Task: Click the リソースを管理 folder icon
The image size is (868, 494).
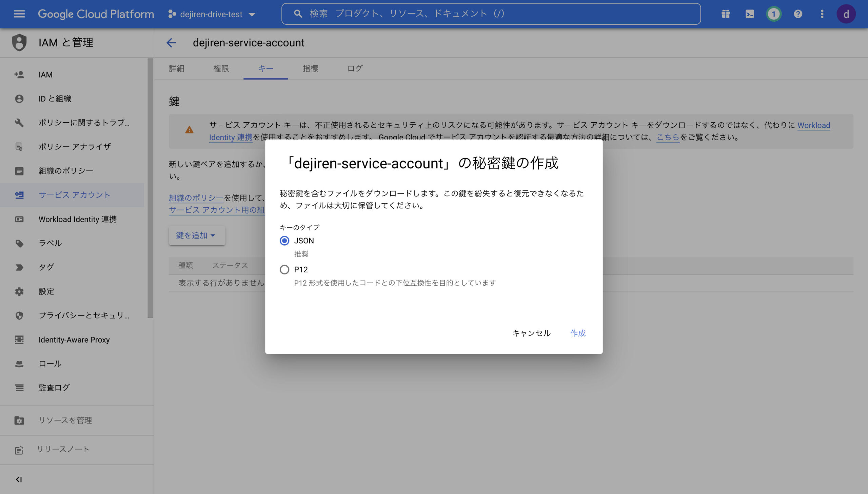Action: [x=19, y=420]
